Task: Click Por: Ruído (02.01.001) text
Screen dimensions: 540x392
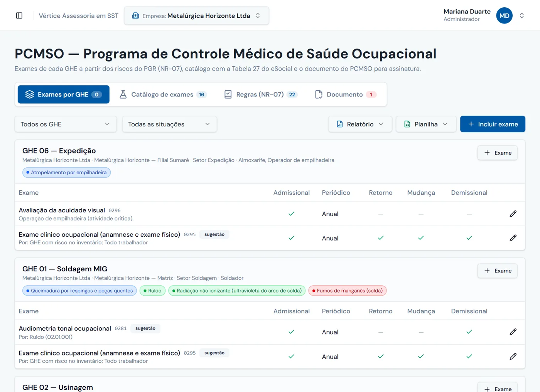Action: point(46,337)
